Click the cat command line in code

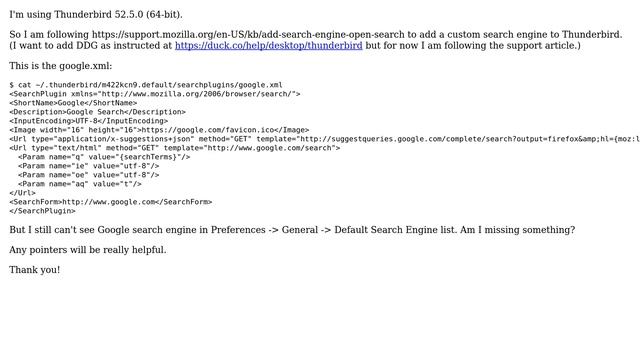pos(146,85)
